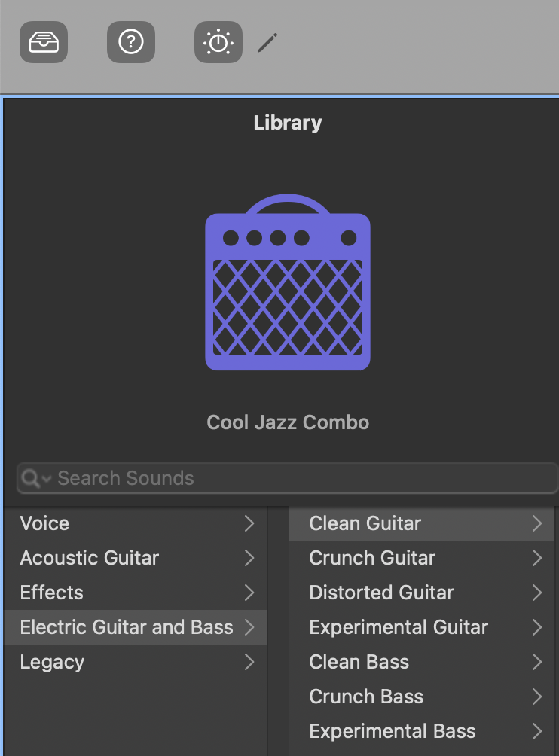
Task: Select the Clean Bass subcategory
Action: [422, 662]
